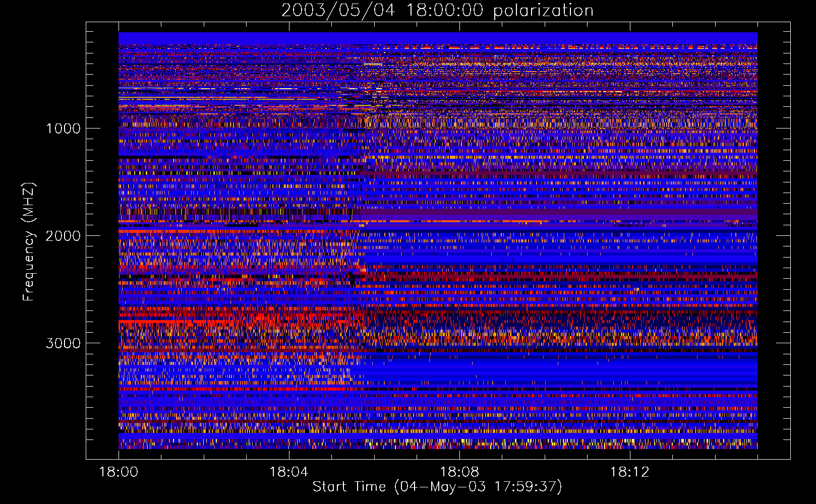Screen dimensions: 816x504
Task: Select the 'Frequency (MHZ)' y-axis label
Action: [29, 242]
